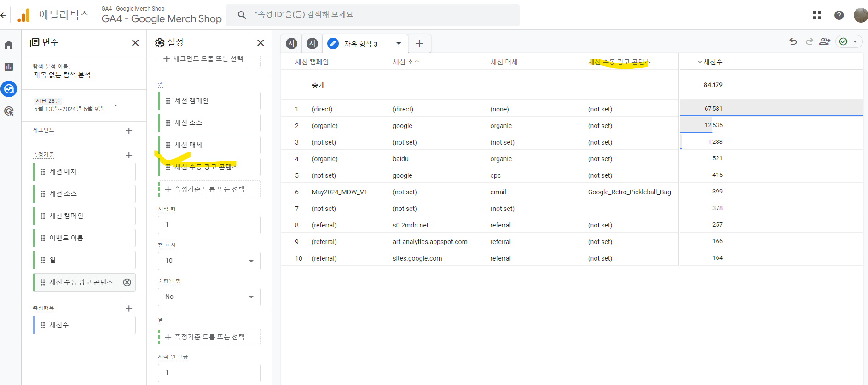The image size is (868, 385).
Task: Click the share exploration add-user icon
Action: click(x=825, y=41)
